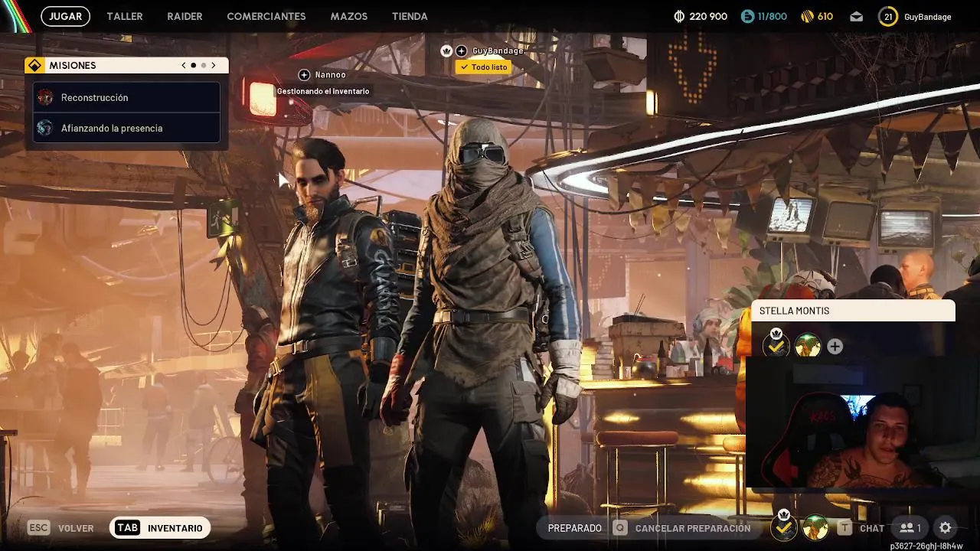Click the Todo listo ready status label
This screenshot has height=551, width=980.
click(x=483, y=67)
